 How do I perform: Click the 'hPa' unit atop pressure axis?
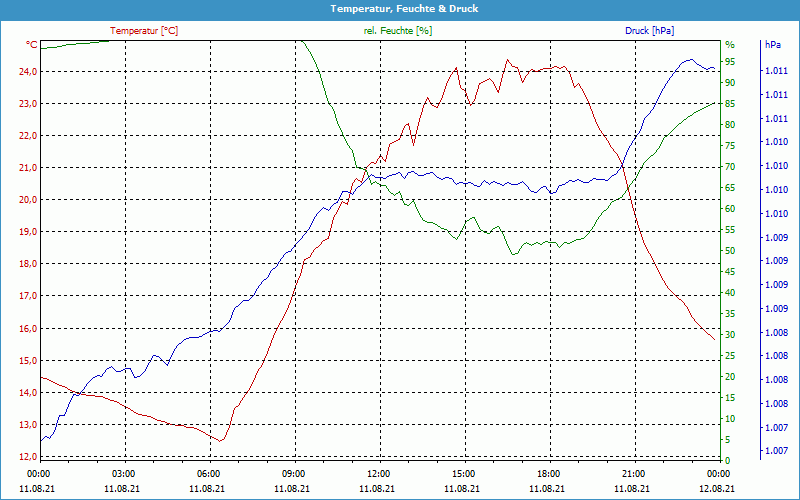coord(772,44)
